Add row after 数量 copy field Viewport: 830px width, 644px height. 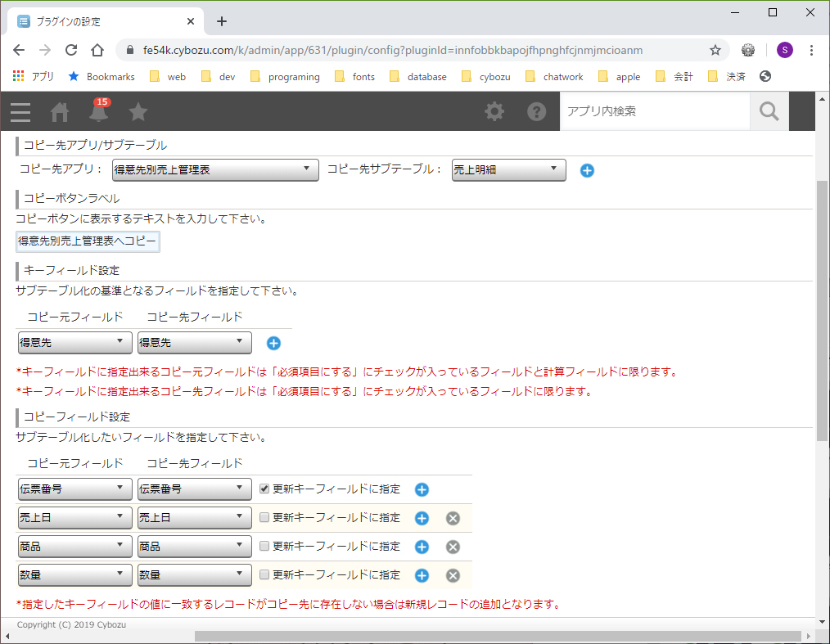[x=422, y=575]
